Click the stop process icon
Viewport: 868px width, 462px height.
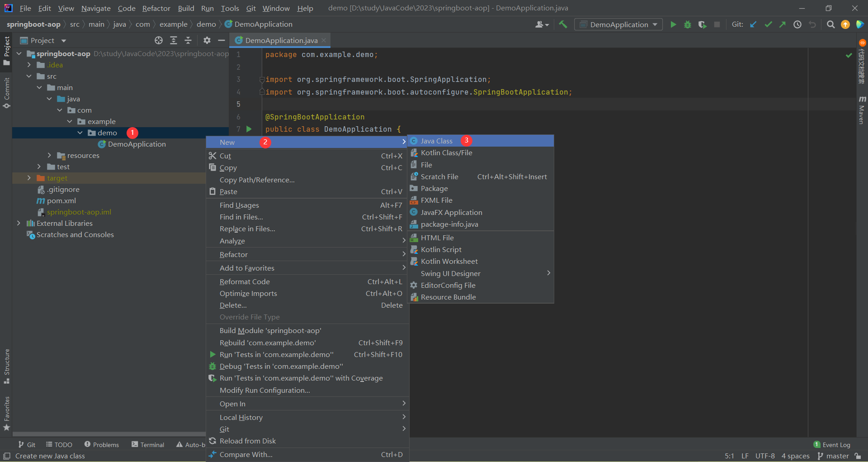click(717, 24)
